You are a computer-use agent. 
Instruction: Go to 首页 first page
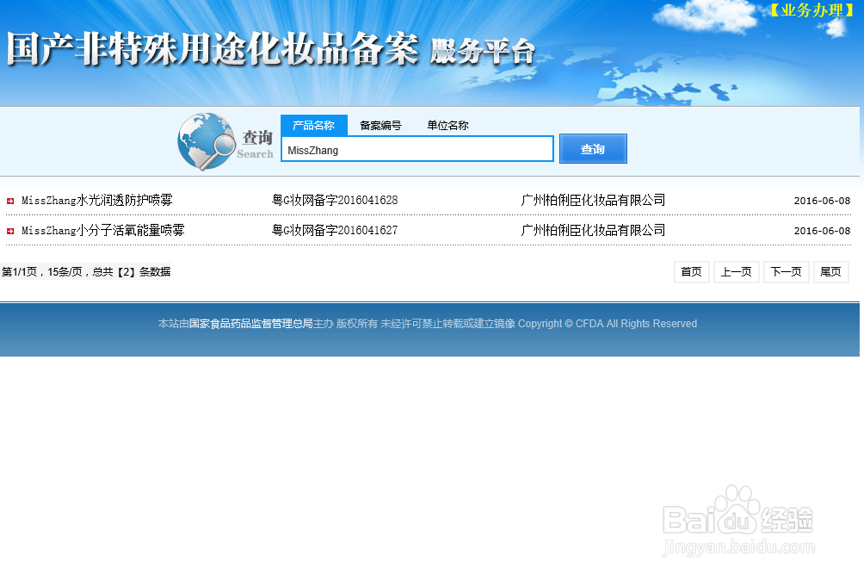click(692, 272)
